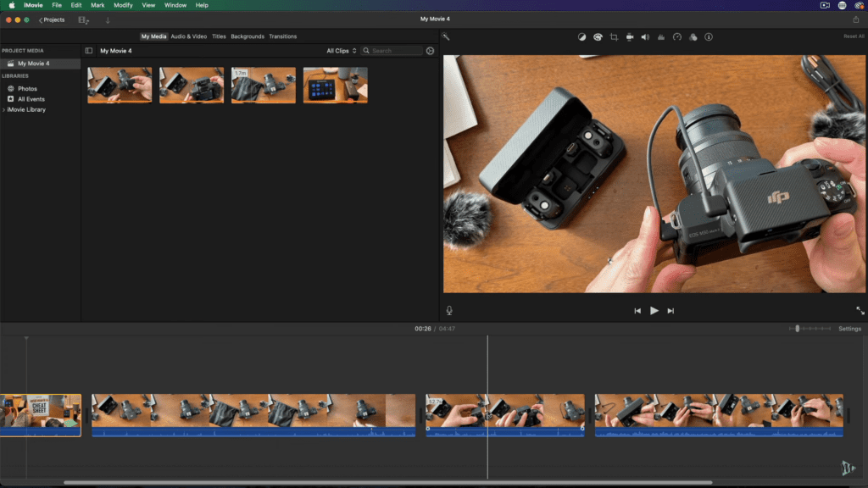868x488 pixels.
Task: Open the color correction palette tool
Action: click(598, 37)
